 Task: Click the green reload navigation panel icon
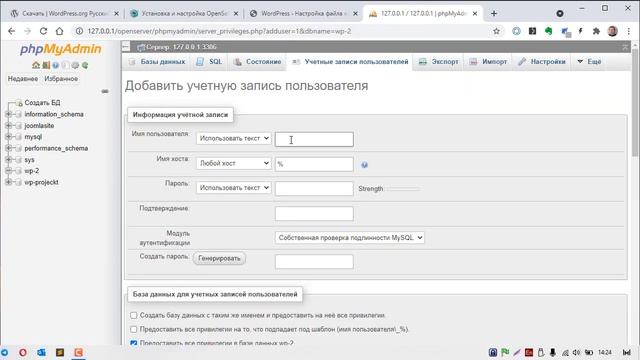pos(85,65)
